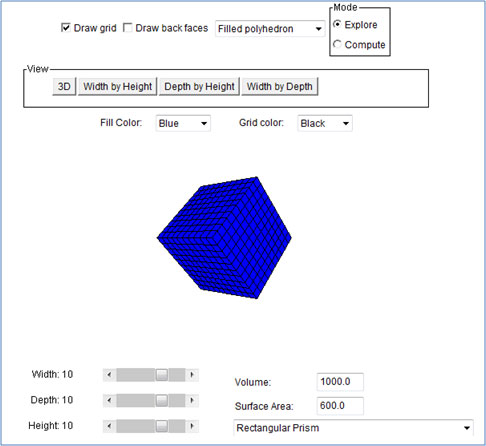Screen dimensions: 486x446
Task: Click the Height slider left arrow
Action: point(109,426)
